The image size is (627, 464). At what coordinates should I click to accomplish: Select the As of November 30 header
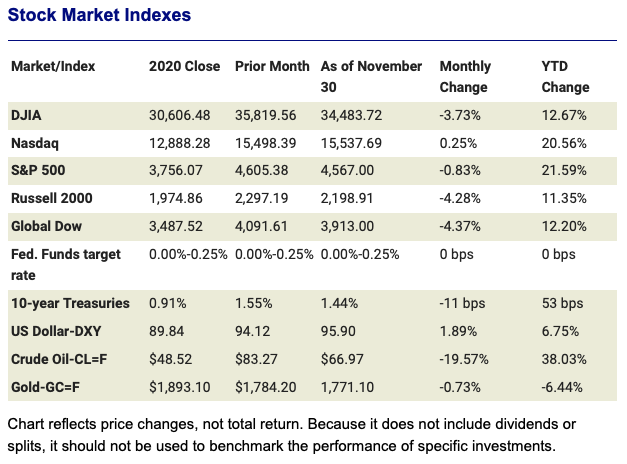pyautogui.click(x=371, y=76)
